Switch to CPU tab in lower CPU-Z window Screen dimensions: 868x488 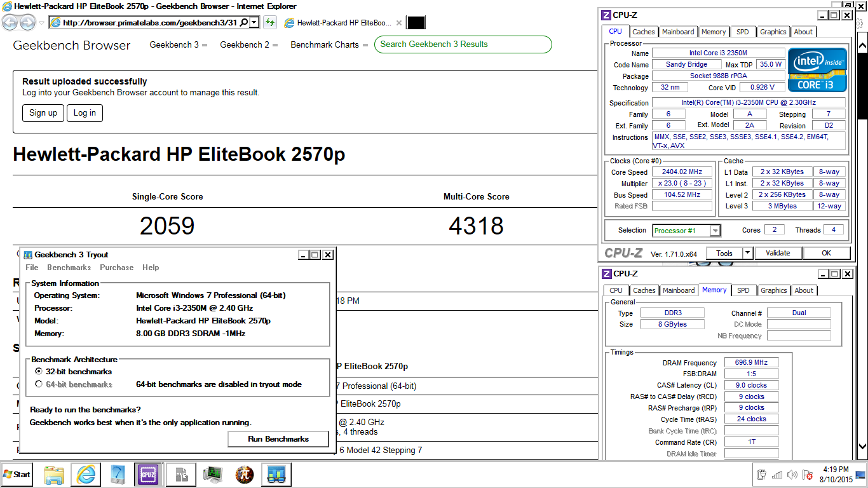(x=616, y=290)
